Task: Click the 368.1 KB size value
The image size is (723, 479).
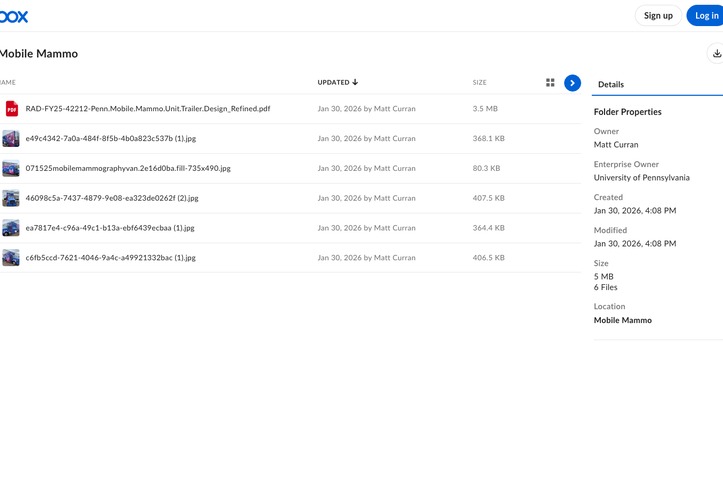Action: 488,138
